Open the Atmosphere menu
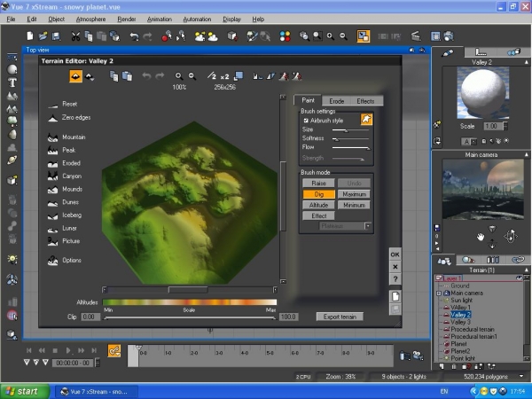 90,19
